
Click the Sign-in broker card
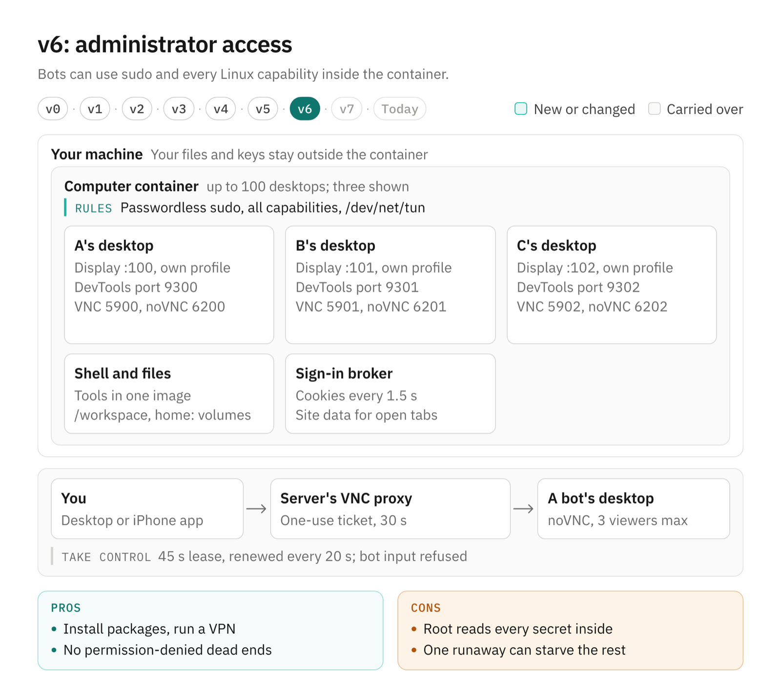390,394
